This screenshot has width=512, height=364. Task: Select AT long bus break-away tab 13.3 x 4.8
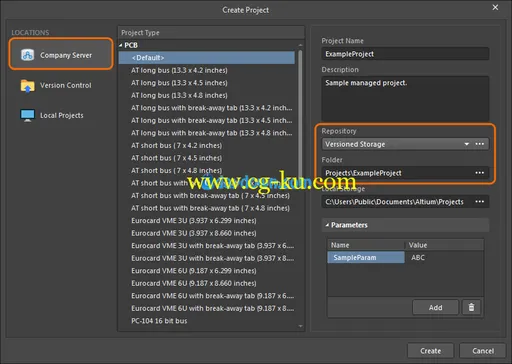click(207, 133)
